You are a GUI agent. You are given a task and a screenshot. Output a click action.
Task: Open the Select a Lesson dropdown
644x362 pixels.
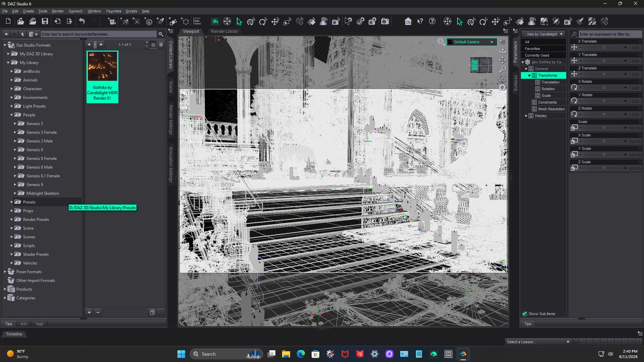click(x=538, y=342)
